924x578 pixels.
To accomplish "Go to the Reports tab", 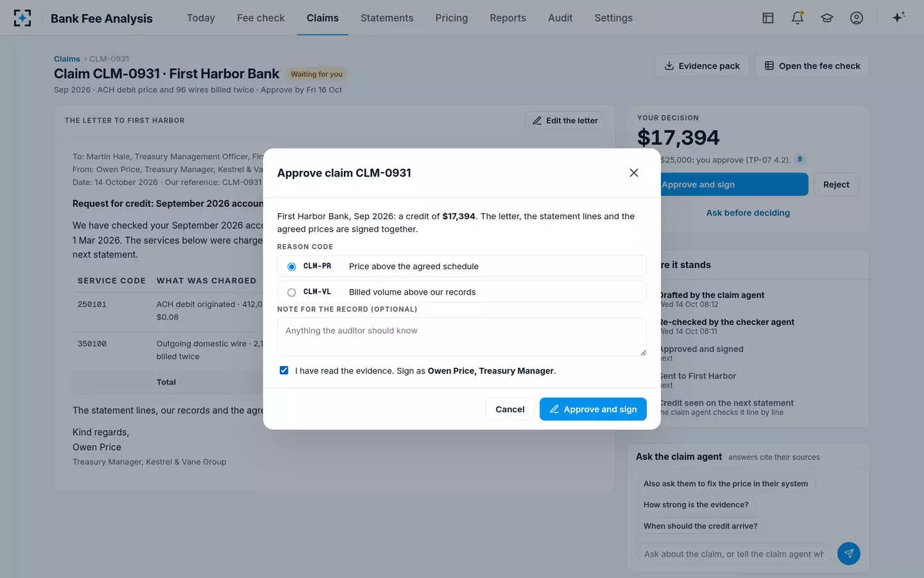I will pyautogui.click(x=508, y=18).
